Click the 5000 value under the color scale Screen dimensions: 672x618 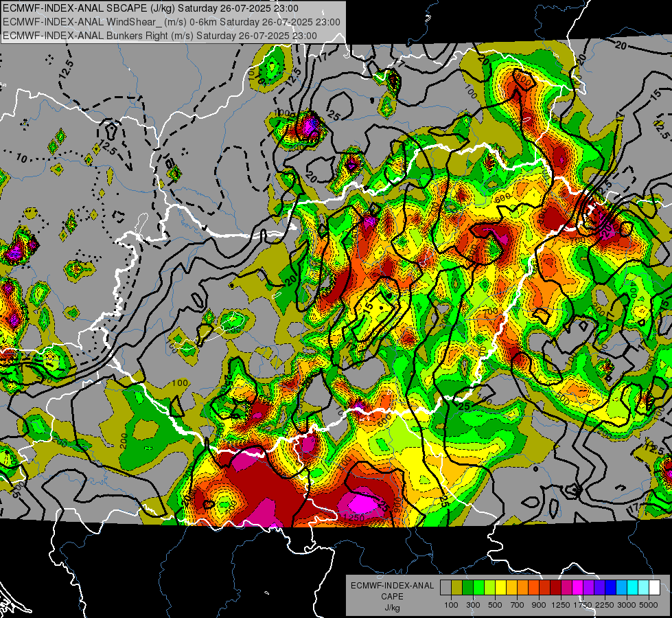649,605
